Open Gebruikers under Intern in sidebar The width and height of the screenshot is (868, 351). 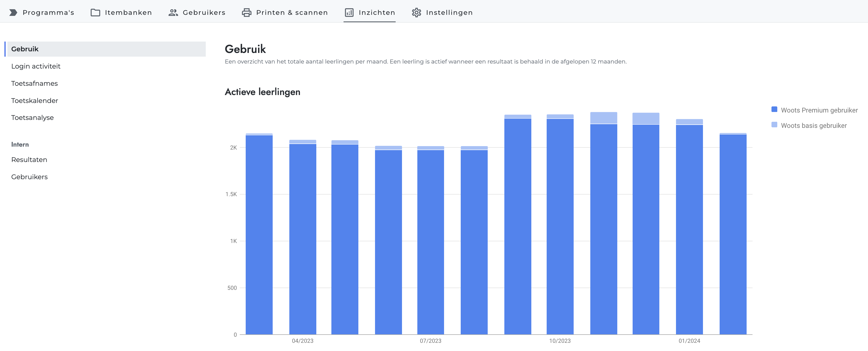coord(29,177)
